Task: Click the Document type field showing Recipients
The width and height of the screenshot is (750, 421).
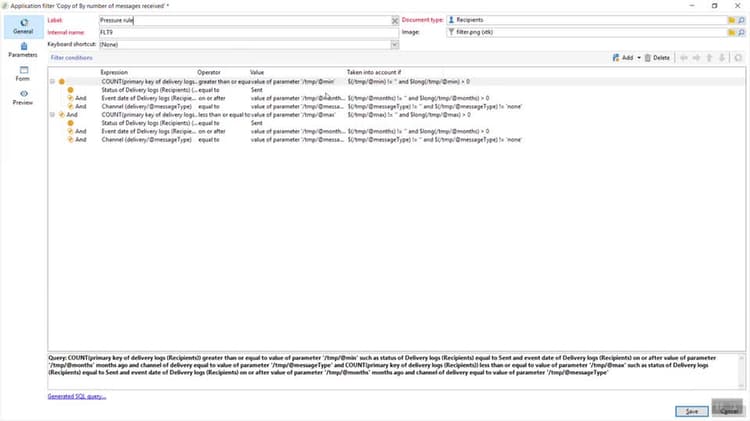Action: point(586,20)
